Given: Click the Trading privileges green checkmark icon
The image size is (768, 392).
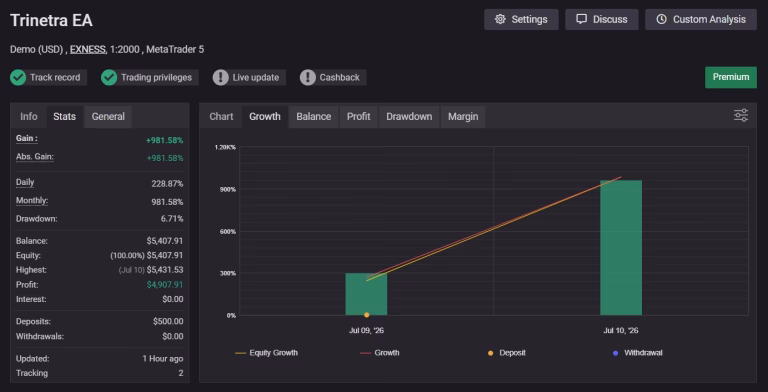Looking at the screenshot, I should coord(109,77).
